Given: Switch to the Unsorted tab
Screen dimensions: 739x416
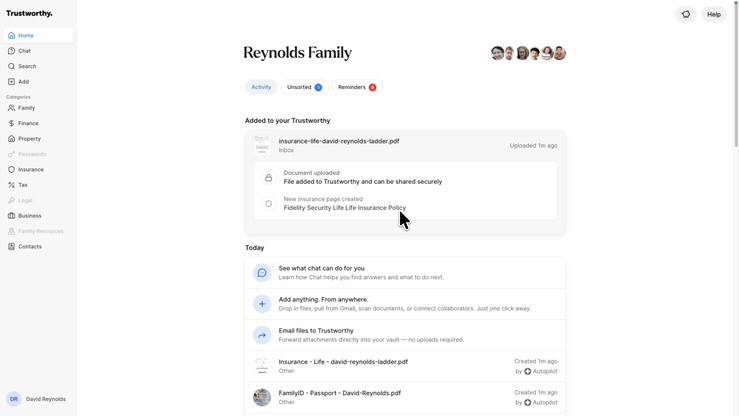Looking at the screenshot, I should pos(304,87).
